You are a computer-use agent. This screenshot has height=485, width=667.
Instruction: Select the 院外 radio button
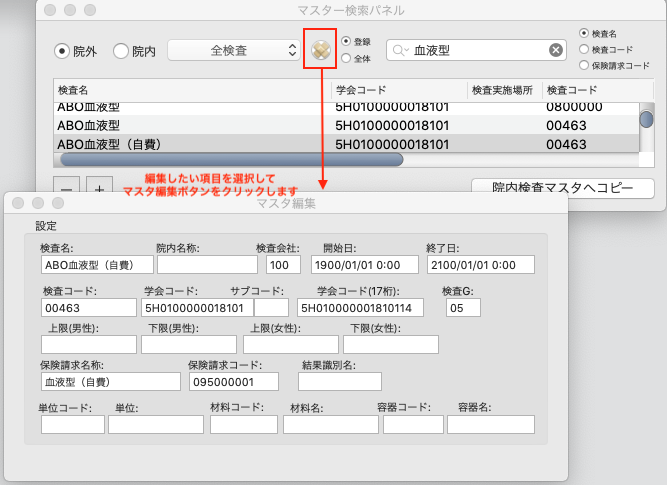(62, 51)
